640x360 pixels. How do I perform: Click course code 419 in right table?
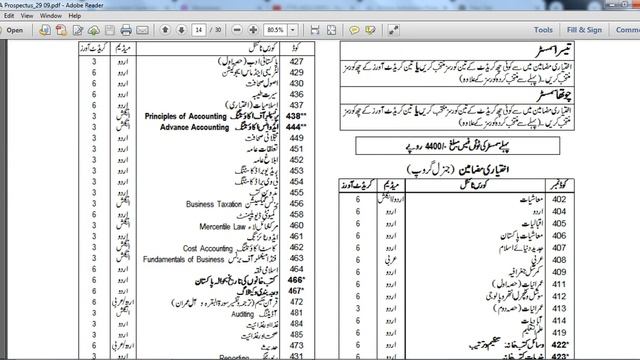click(559, 333)
